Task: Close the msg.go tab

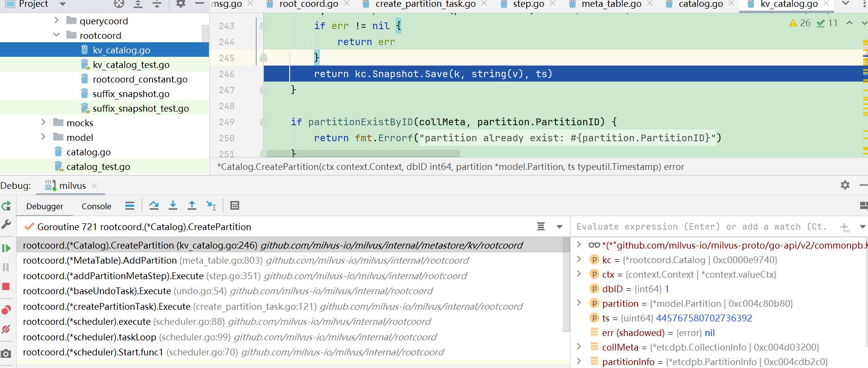Action: [251, 4]
